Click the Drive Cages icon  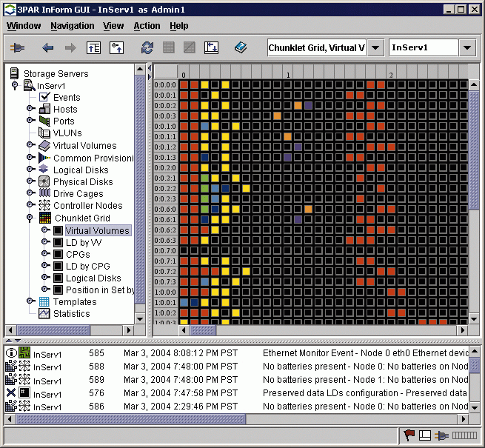click(x=44, y=193)
